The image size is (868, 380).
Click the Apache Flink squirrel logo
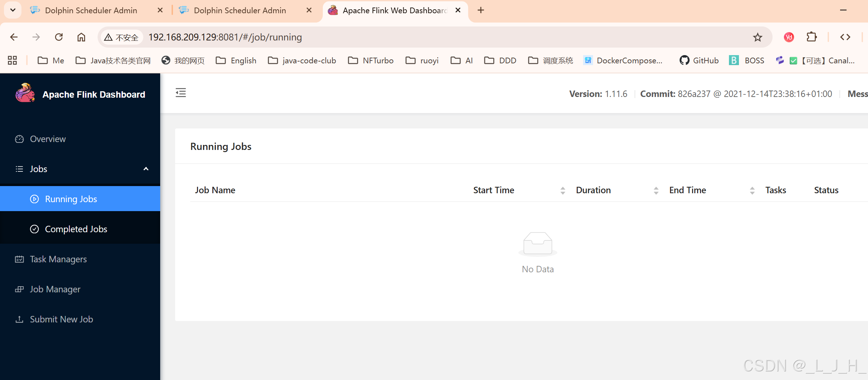[25, 93]
